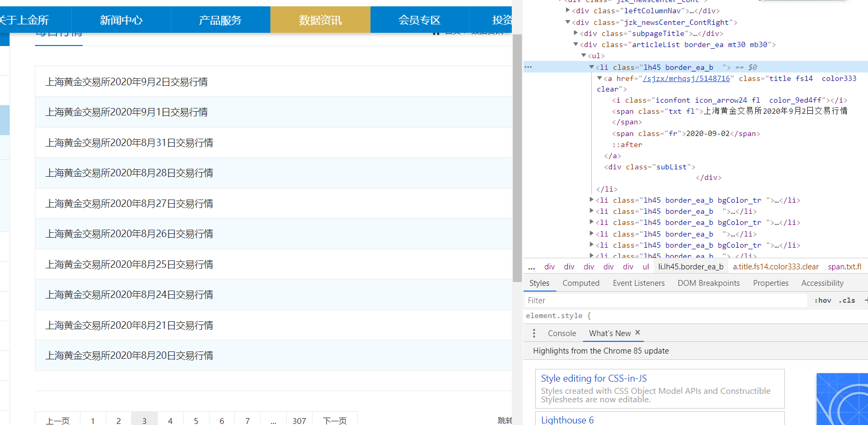Open 上海黄金交易所2020年8月27日交易行情 article
The width and height of the screenshot is (868, 425).
(129, 204)
